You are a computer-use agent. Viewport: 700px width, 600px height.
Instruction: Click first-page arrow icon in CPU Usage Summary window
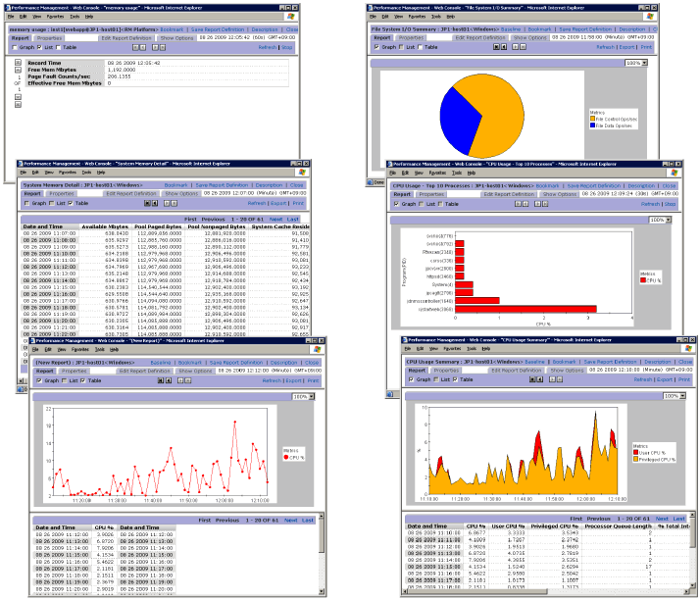532,379
